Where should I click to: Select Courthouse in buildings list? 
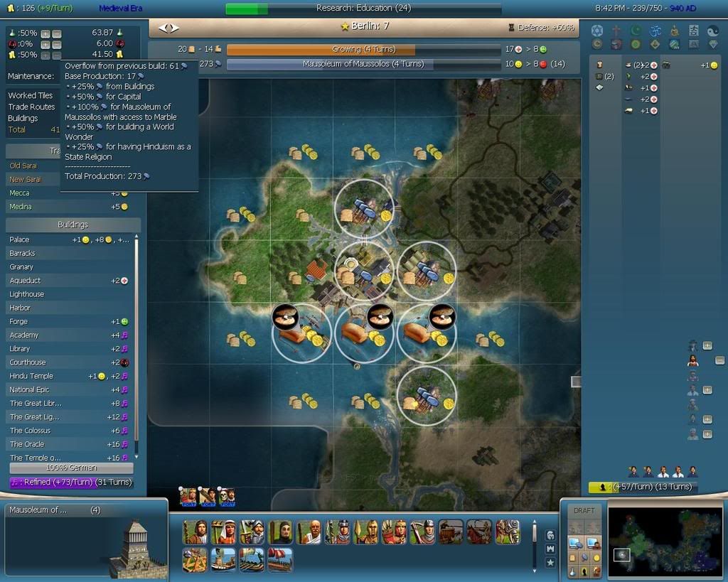click(x=69, y=362)
